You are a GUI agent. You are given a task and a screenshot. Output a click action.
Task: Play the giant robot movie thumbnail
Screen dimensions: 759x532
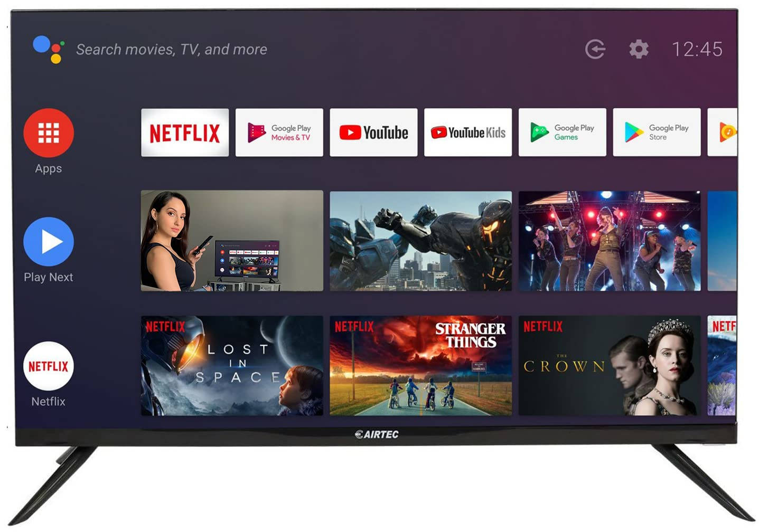421,241
